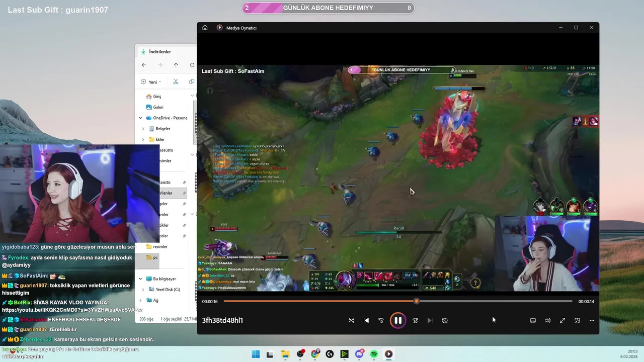Viewport: 644px width, 362px height.
Task: Click the remaining time 00:00:14
Action: point(586,302)
